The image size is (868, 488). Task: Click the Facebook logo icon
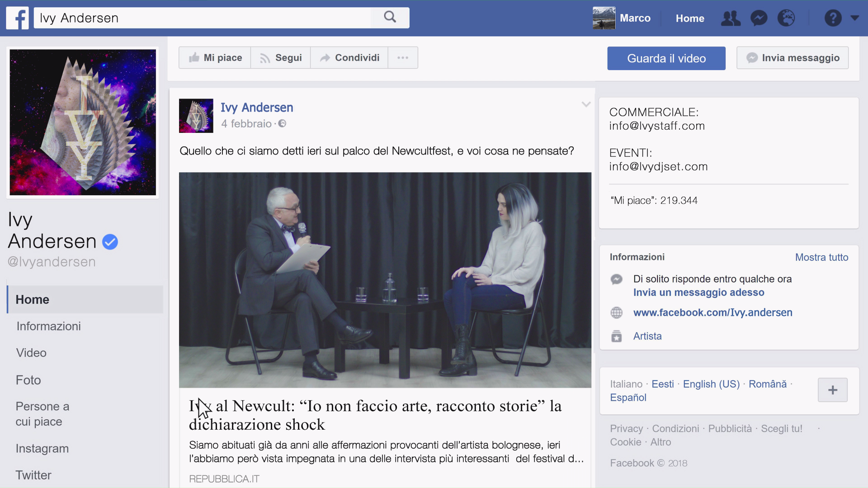tap(18, 18)
